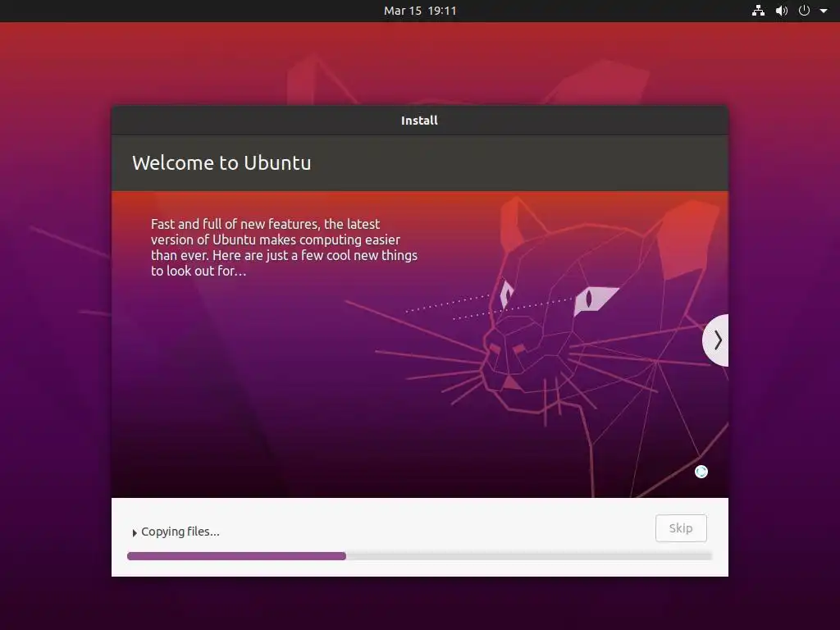Advance slideshow with the next arrow
Viewport: 840px width, 630px height.
click(x=716, y=340)
